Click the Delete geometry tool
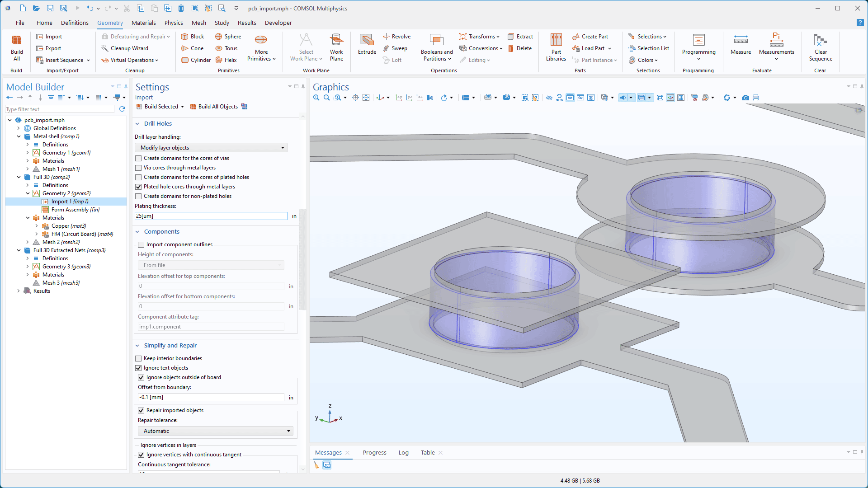Viewport: 868px width, 488px height. pyautogui.click(x=520, y=48)
